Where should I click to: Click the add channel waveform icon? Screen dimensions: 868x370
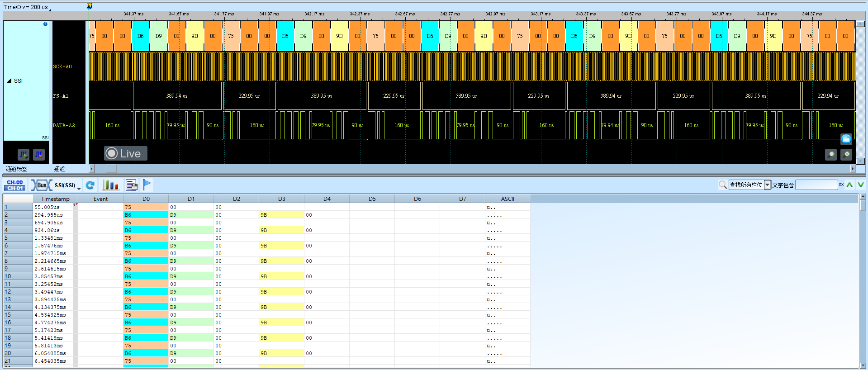click(x=24, y=155)
